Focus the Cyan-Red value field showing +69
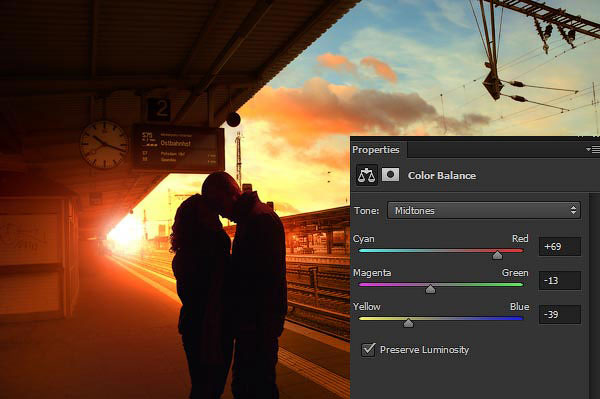The height and width of the screenshot is (399, 600). coord(560,246)
